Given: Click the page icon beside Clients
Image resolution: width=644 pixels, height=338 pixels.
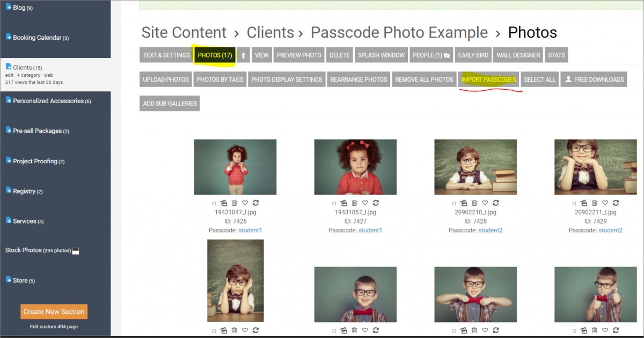Looking at the screenshot, I should tap(9, 67).
